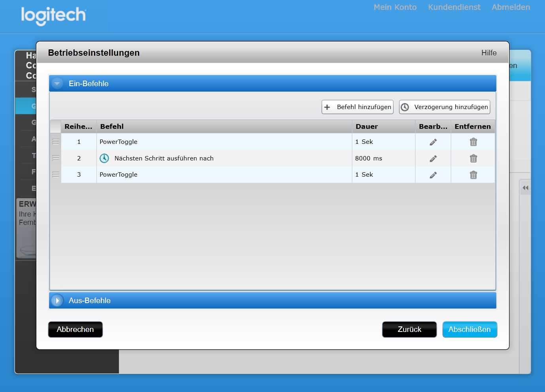Collapse the Ein-Befehle section

pos(57,83)
